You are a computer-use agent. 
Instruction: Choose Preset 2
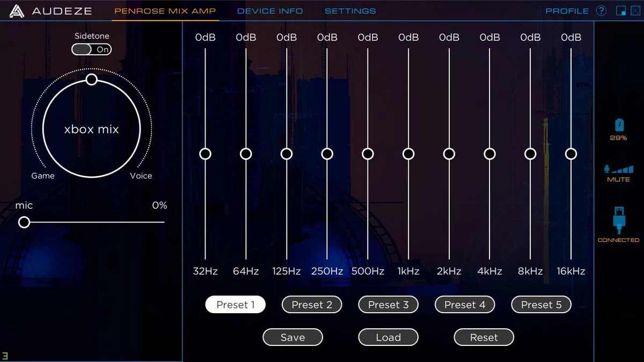(312, 305)
